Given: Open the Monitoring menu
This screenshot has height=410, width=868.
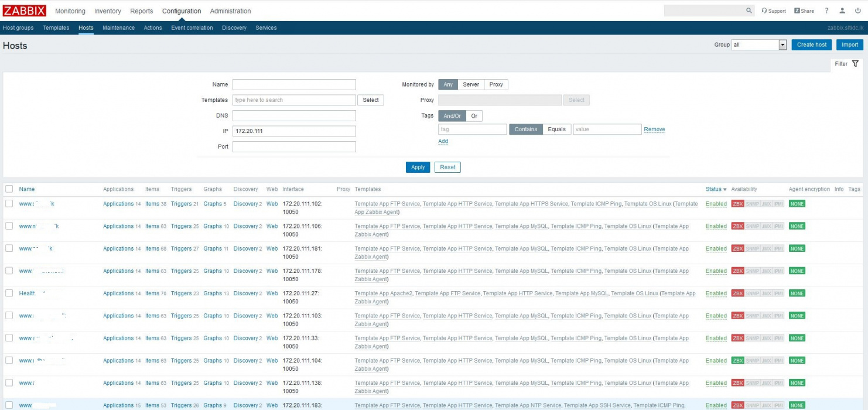Looking at the screenshot, I should (70, 11).
